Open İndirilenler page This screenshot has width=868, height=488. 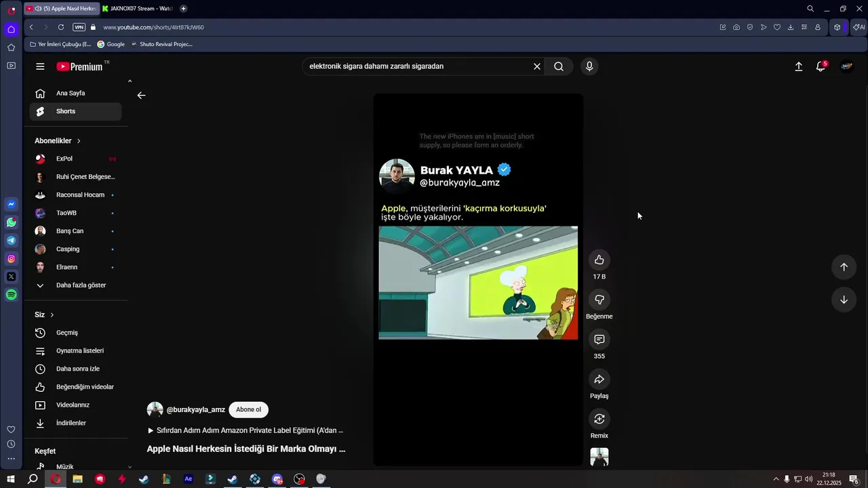(75, 423)
